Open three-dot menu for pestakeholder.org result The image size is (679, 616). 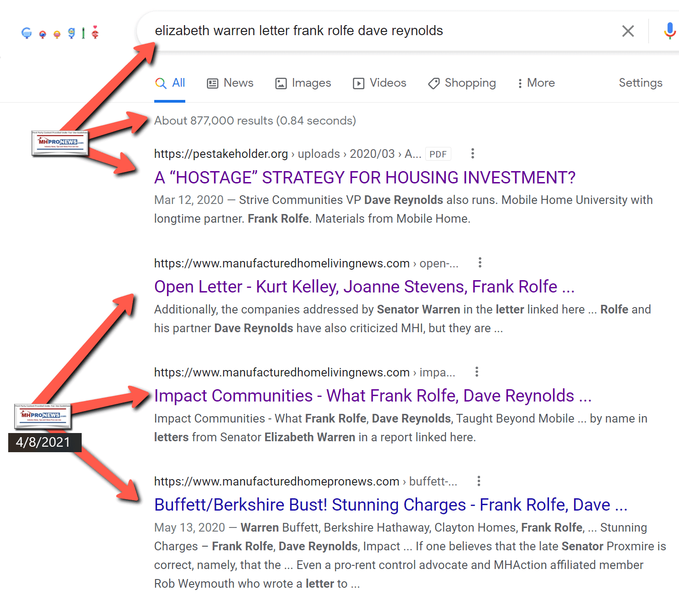coord(473,154)
